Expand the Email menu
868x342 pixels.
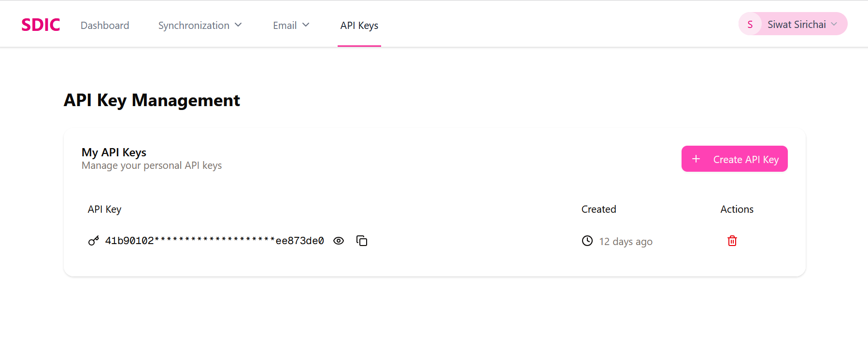291,25
